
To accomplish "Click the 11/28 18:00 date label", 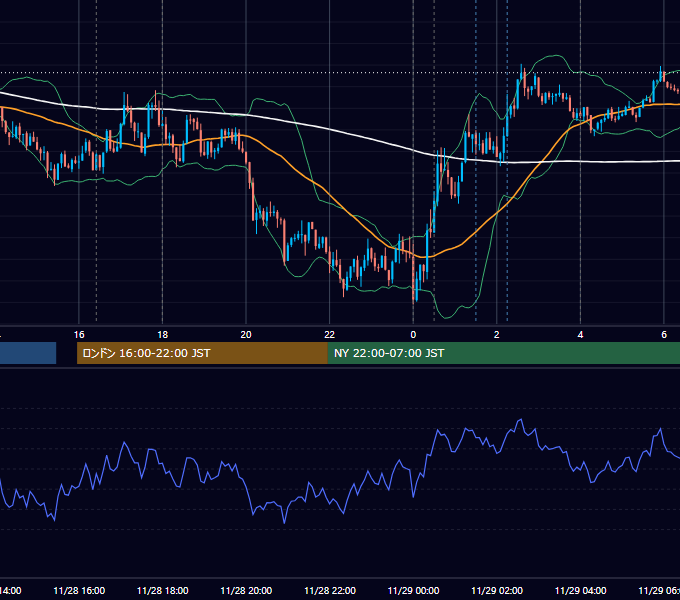I will [163, 590].
